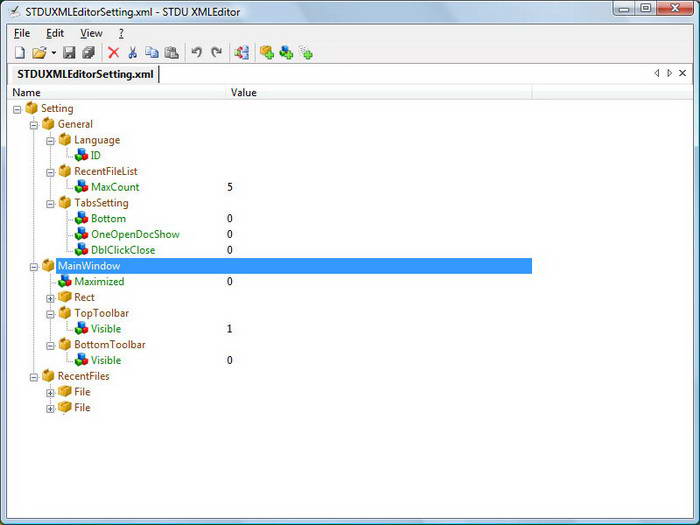Click the Save All icon

(88, 53)
